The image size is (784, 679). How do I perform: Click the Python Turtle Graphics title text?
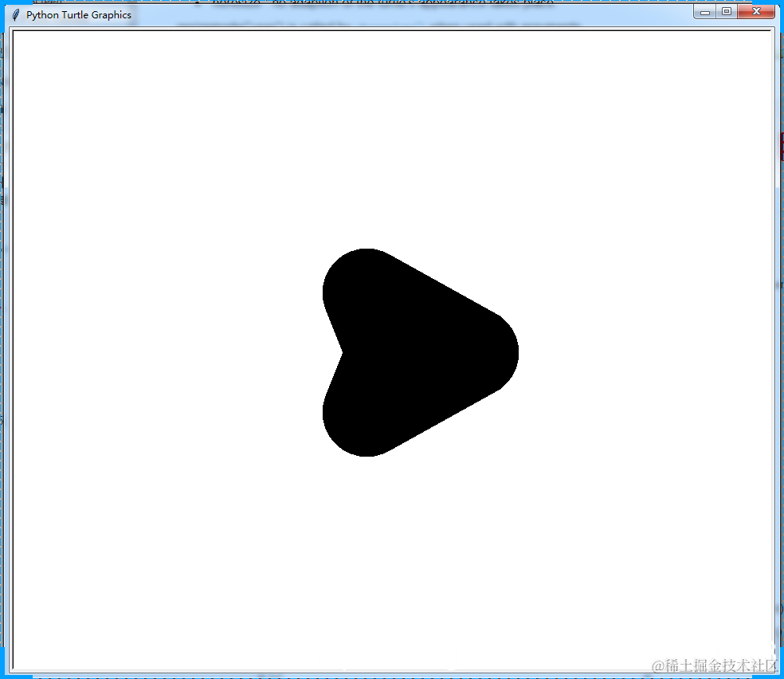79,15
